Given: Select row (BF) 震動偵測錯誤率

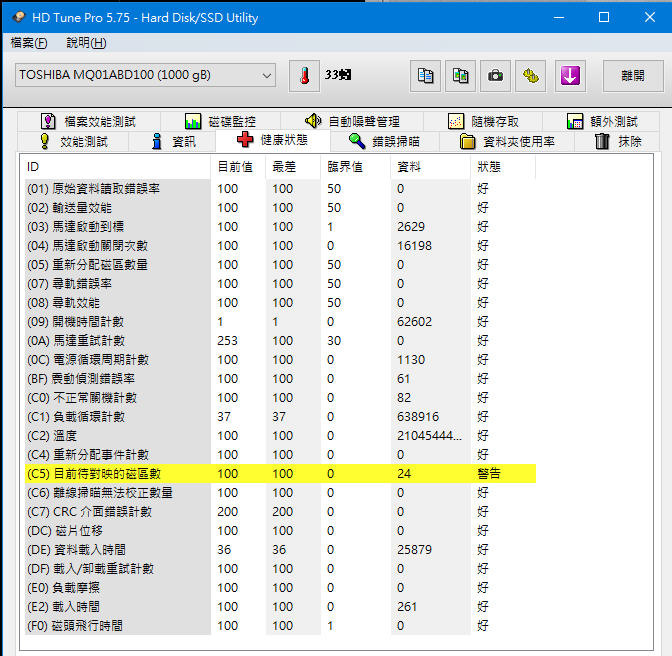Looking at the screenshot, I should coord(280,379).
